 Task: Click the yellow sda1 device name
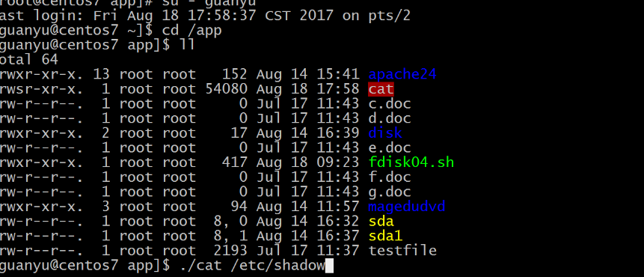385,236
